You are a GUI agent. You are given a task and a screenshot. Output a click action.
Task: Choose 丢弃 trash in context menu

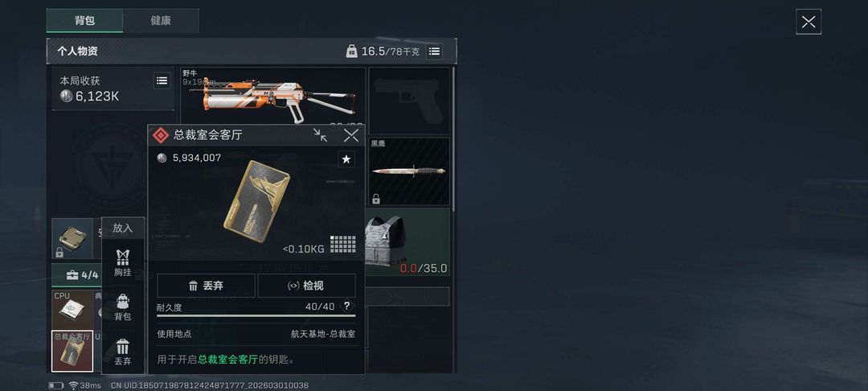pyautogui.click(x=123, y=352)
